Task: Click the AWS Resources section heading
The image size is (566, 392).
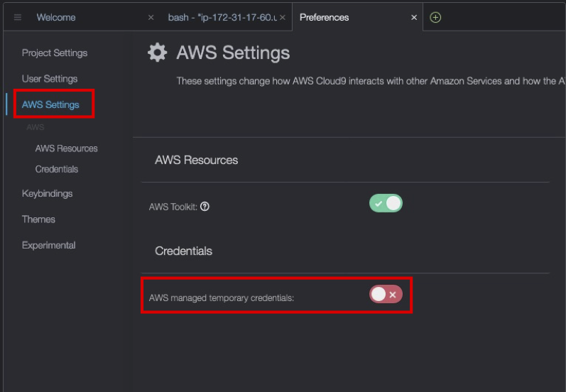Action: (197, 160)
